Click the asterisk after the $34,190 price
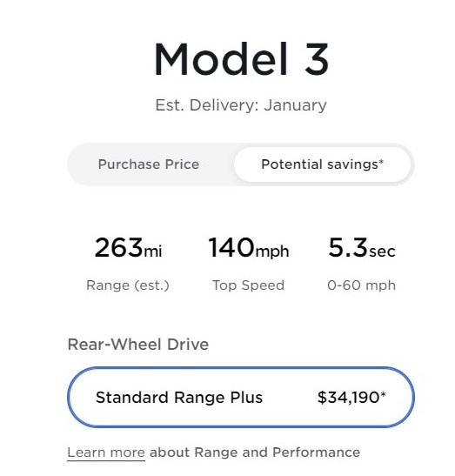Viewport: 455px width, 476px height. pos(383,393)
